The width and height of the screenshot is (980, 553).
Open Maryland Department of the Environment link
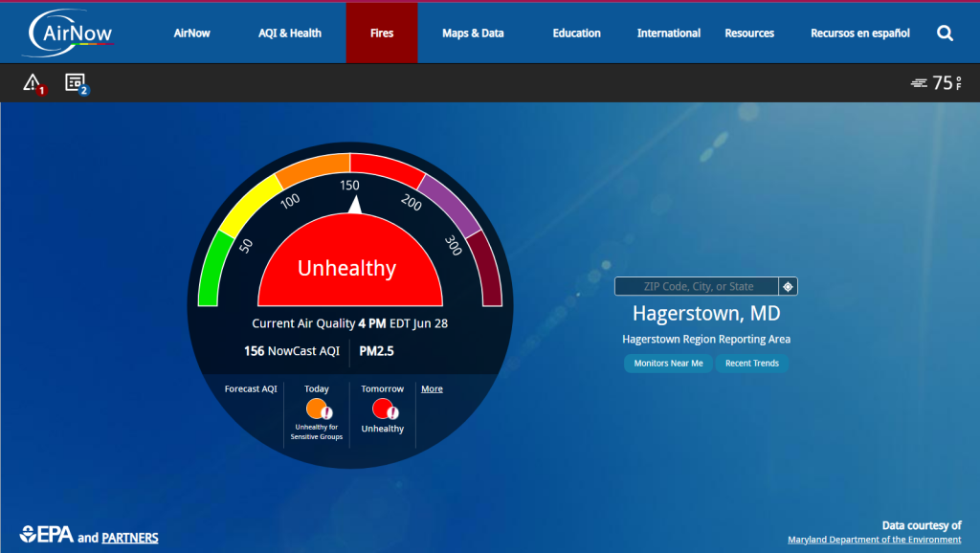pyautogui.click(x=874, y=540)
